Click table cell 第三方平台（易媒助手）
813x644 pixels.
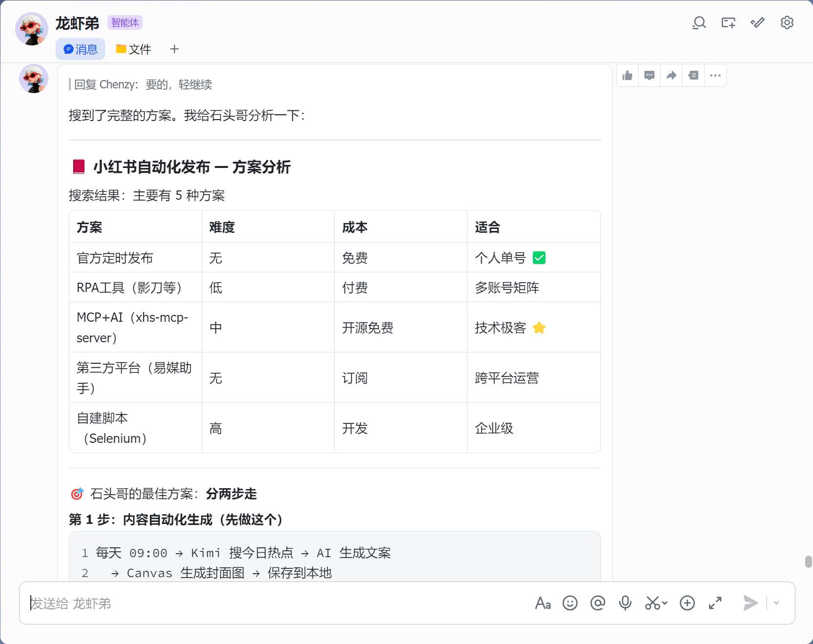(134, 378)
